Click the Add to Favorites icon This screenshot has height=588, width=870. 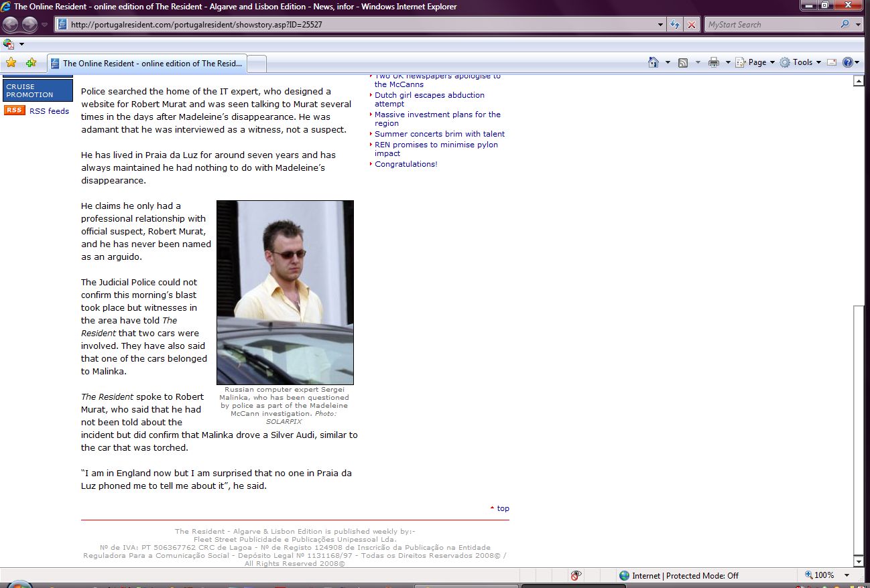pyautogui.click(x=31, y=63)
